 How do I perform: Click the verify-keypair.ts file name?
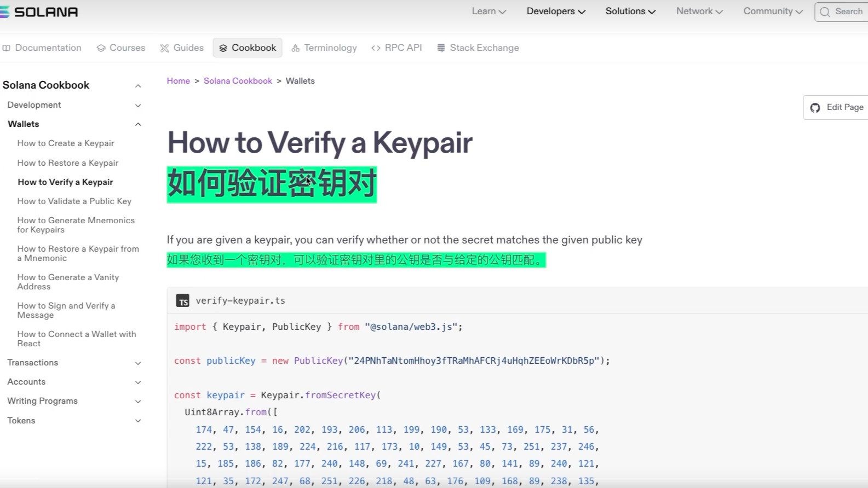240,300
